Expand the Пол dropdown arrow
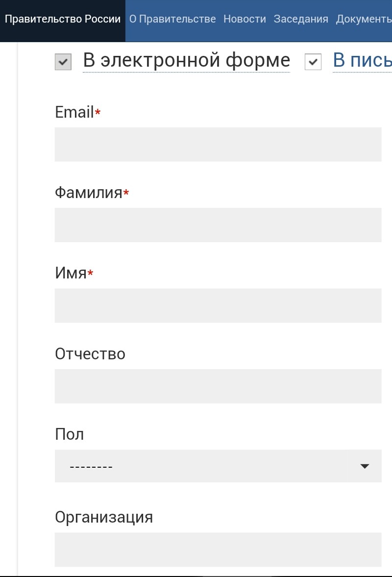Viewport: 392px width, 577px height. 364,466
